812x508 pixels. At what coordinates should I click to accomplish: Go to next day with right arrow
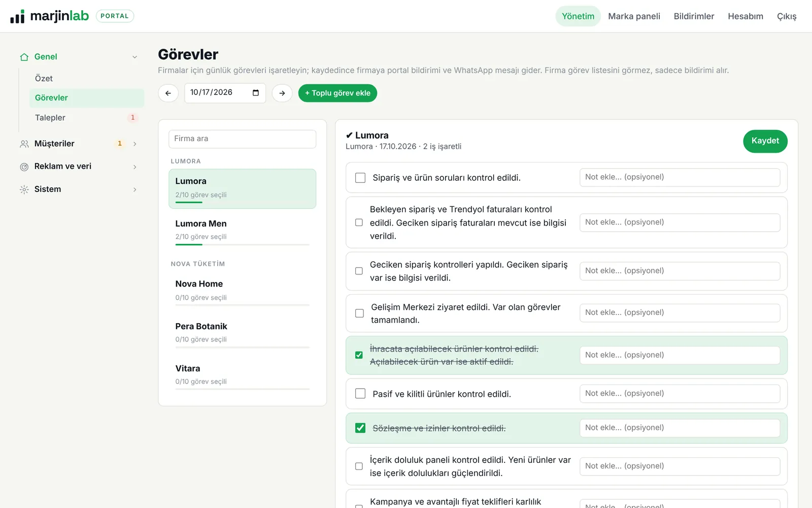(282, 93)
